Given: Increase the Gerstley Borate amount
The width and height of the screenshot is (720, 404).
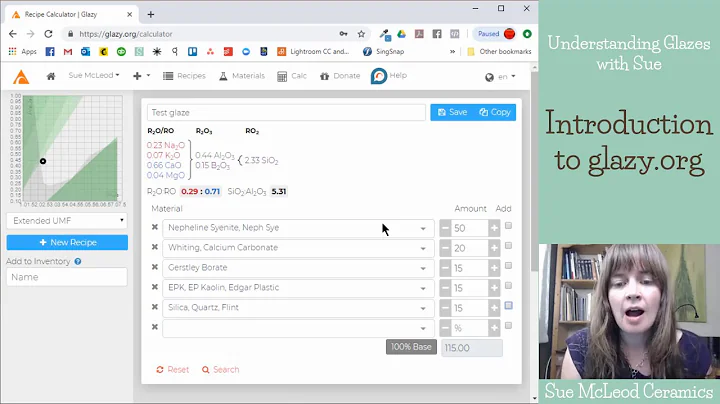Looking at the screenshot, I should (494, 268).
